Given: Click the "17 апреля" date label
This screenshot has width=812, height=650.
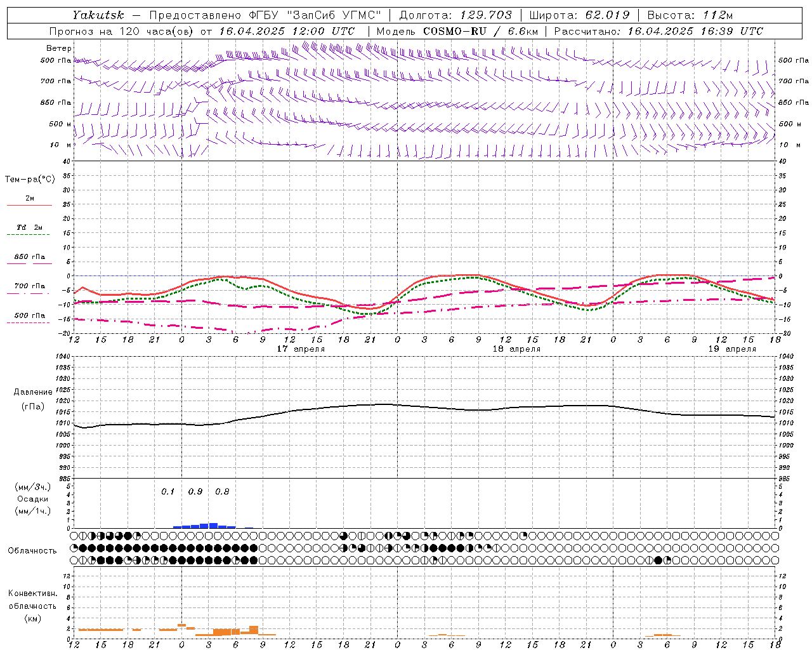Looking at the screenshot, I should tap(301, 349).
